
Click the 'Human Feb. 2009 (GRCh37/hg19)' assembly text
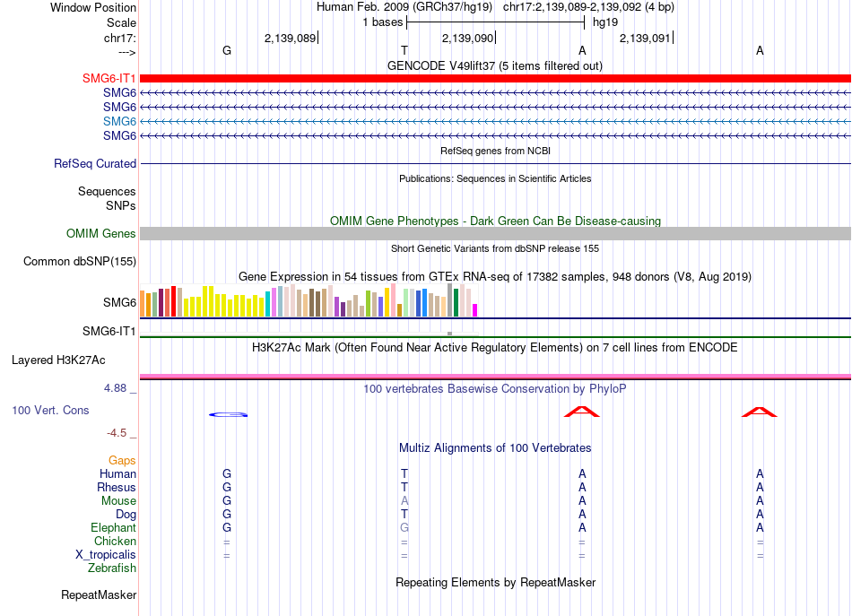[404, 7]
